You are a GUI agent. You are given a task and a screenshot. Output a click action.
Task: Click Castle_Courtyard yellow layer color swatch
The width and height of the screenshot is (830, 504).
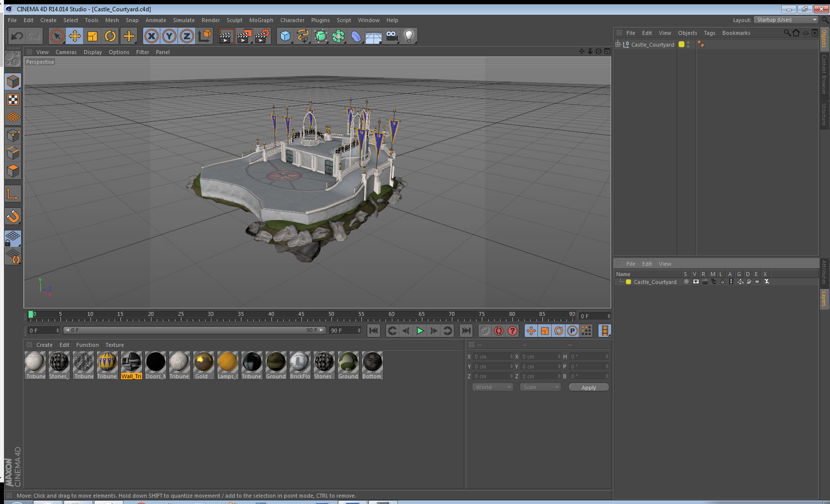click(x=628, y=282)
